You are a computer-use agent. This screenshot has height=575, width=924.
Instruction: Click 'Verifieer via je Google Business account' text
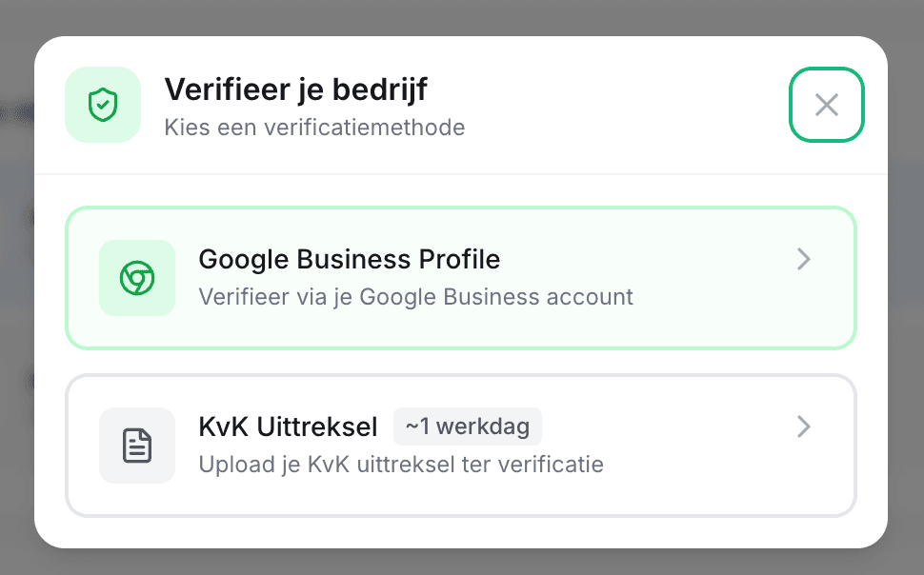(415, 297)
